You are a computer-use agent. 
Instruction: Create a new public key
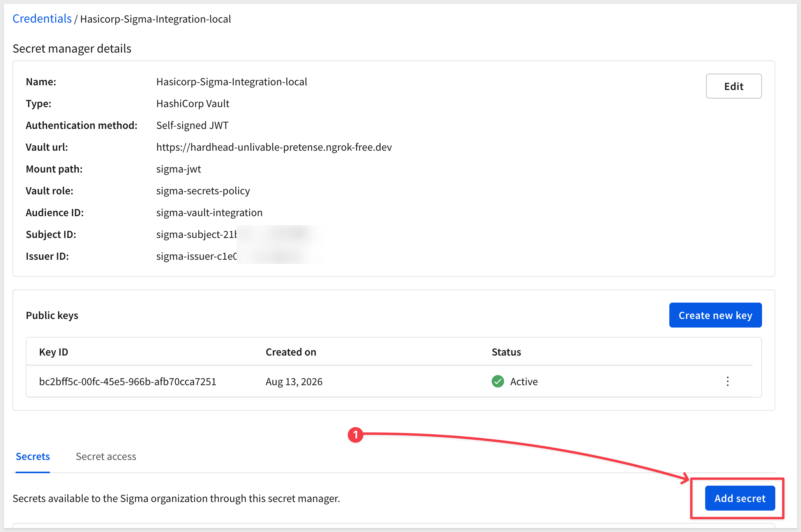click(715, 315)
